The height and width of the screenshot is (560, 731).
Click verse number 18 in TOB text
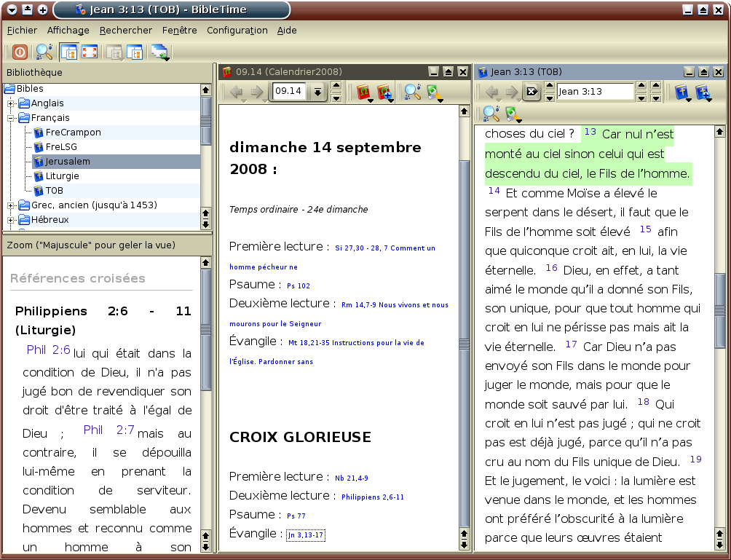tap(644, 401)
